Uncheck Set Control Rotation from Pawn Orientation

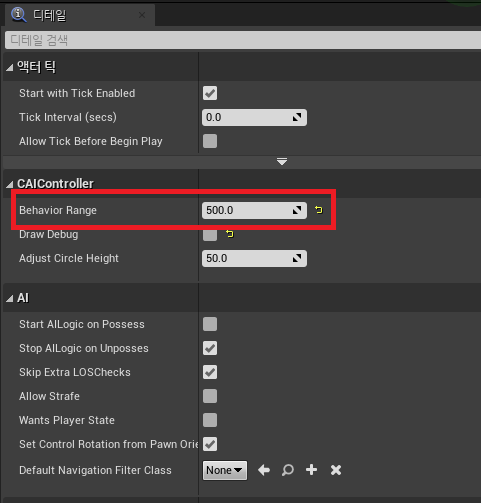(x=210, y=444)
